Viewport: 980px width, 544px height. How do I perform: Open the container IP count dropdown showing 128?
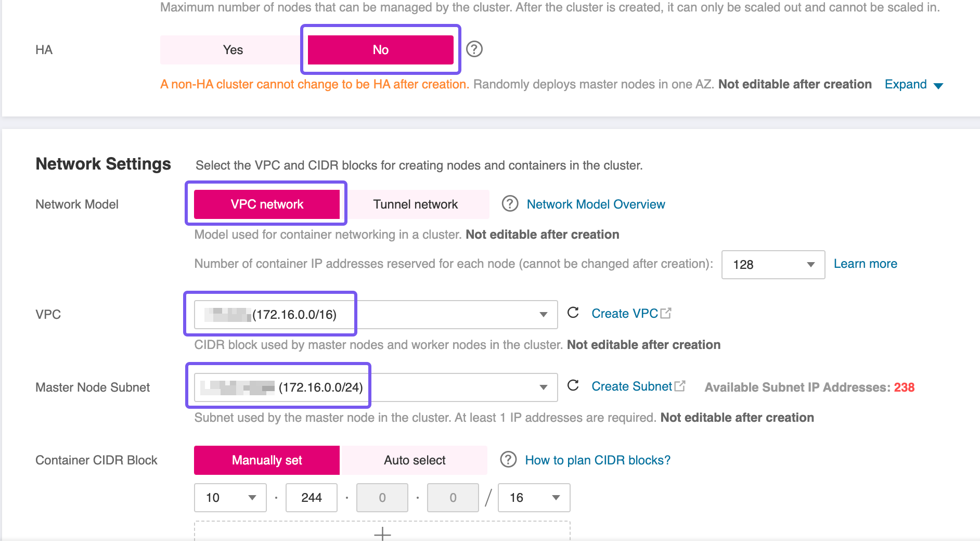[772, 265]
